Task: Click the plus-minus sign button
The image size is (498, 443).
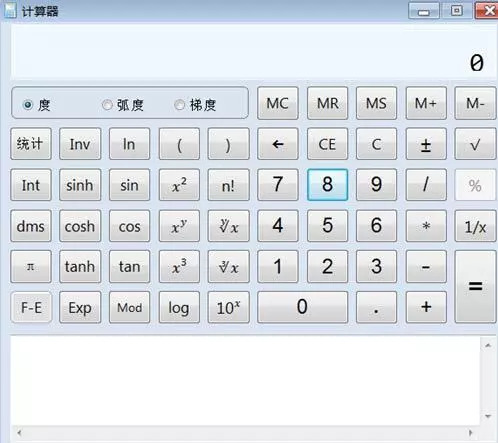Action: click(x=426, y=144)
